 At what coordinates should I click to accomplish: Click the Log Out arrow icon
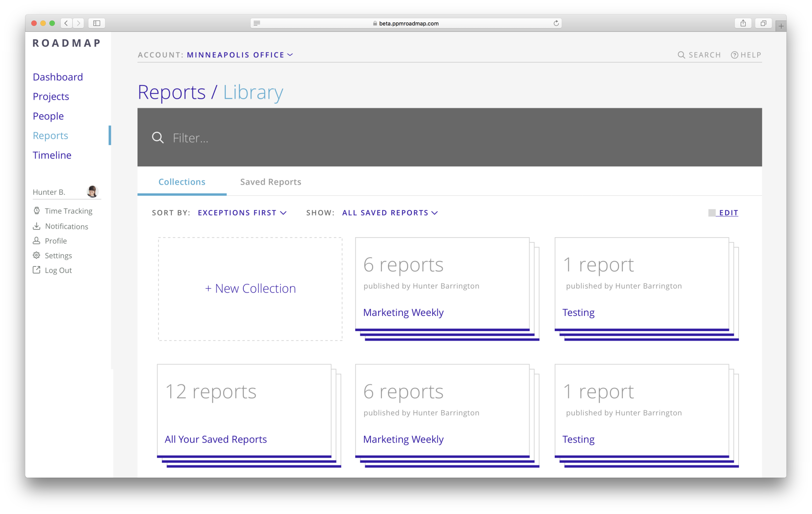point(36,270)
